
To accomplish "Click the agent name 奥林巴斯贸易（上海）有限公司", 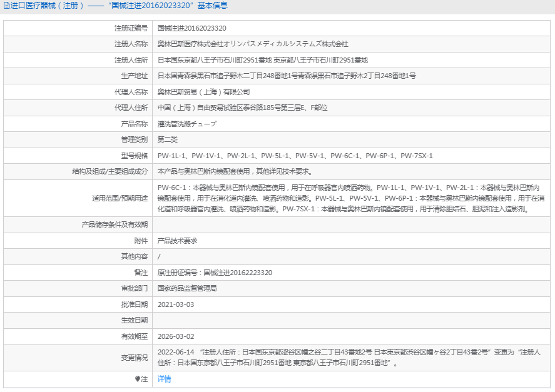I will [x=203, y=92].
